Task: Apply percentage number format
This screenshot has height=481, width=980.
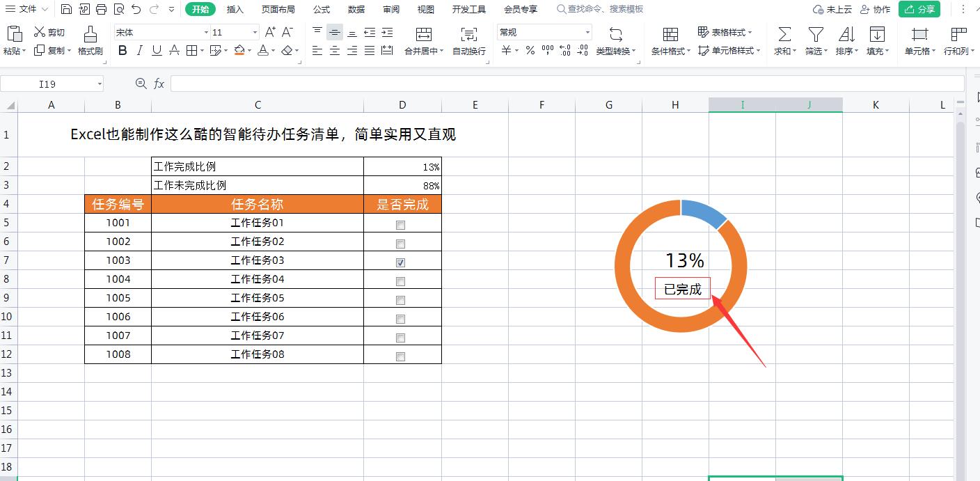Action: pos(529,50)
